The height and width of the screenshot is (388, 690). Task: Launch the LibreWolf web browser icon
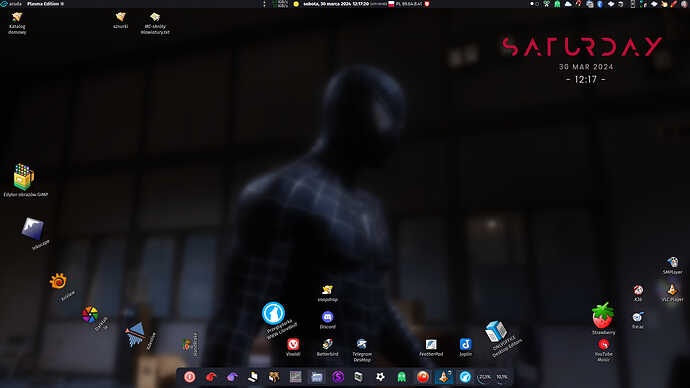pyautogui.click(x=273, y=313)
